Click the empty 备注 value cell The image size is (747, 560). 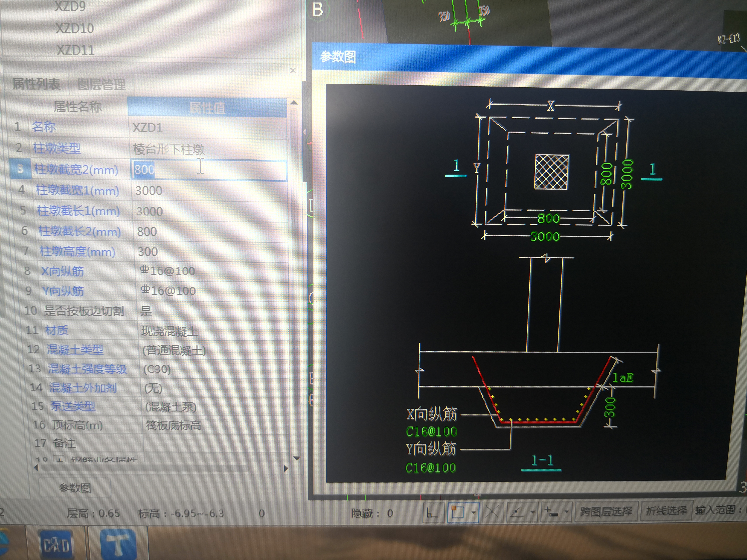[217, 443]
